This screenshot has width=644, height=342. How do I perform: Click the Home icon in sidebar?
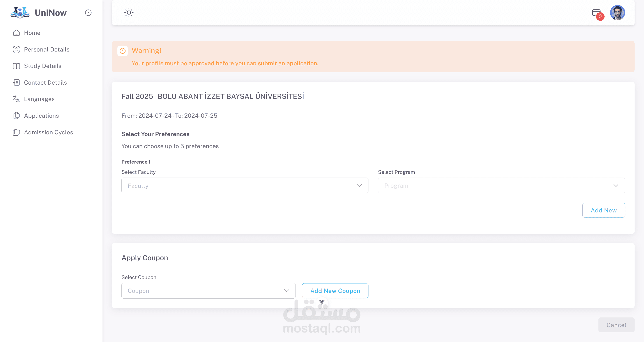coord(16,33)
